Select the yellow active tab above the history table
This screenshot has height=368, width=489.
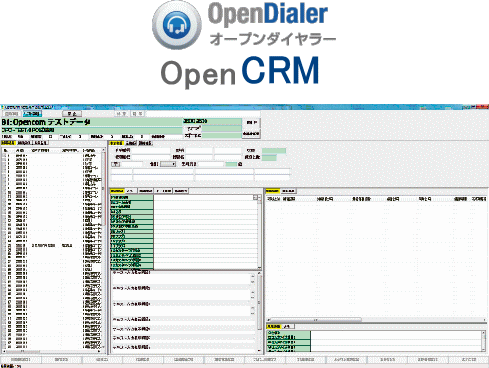272,191
